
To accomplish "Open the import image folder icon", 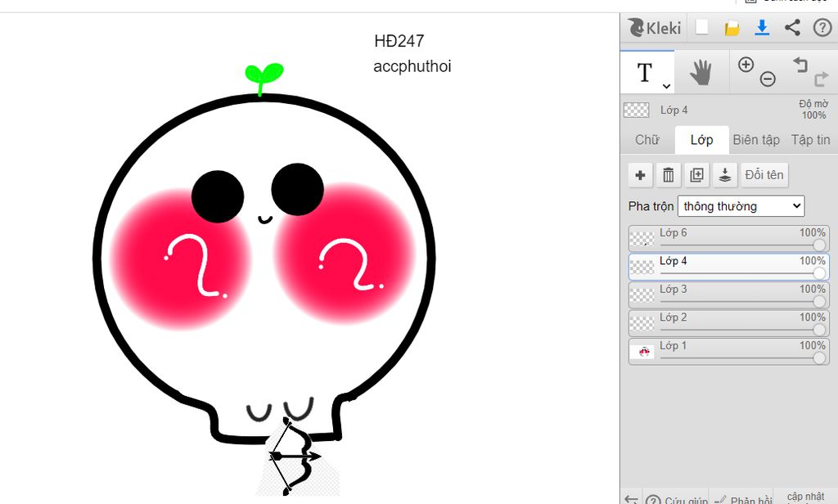I will (x=732, y=28).
